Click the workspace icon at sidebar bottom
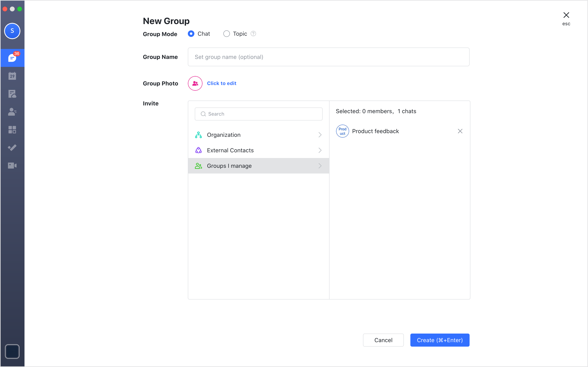 pyautogui.click(x=12, y=351)
